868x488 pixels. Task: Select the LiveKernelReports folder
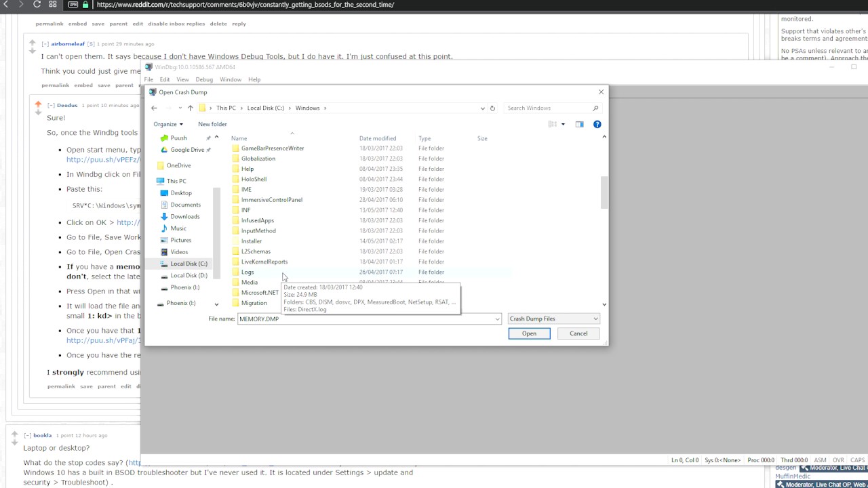[x=264, y=262]
